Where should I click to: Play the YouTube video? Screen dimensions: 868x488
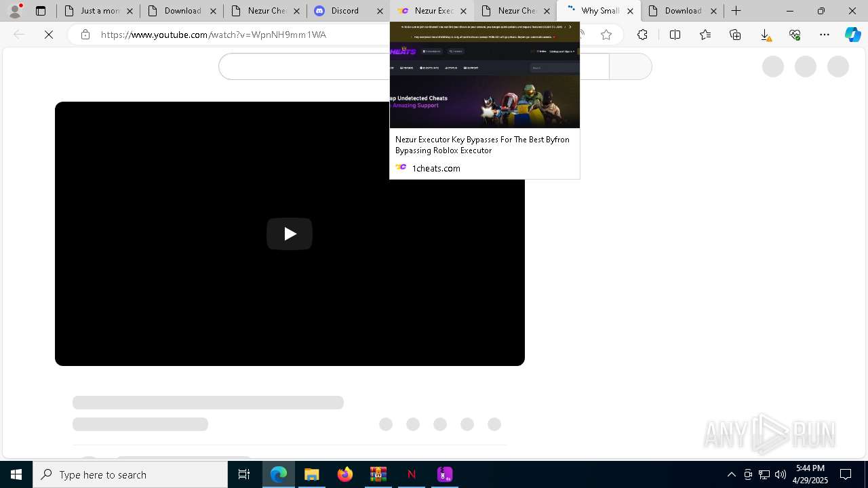[x=290, y=234]
